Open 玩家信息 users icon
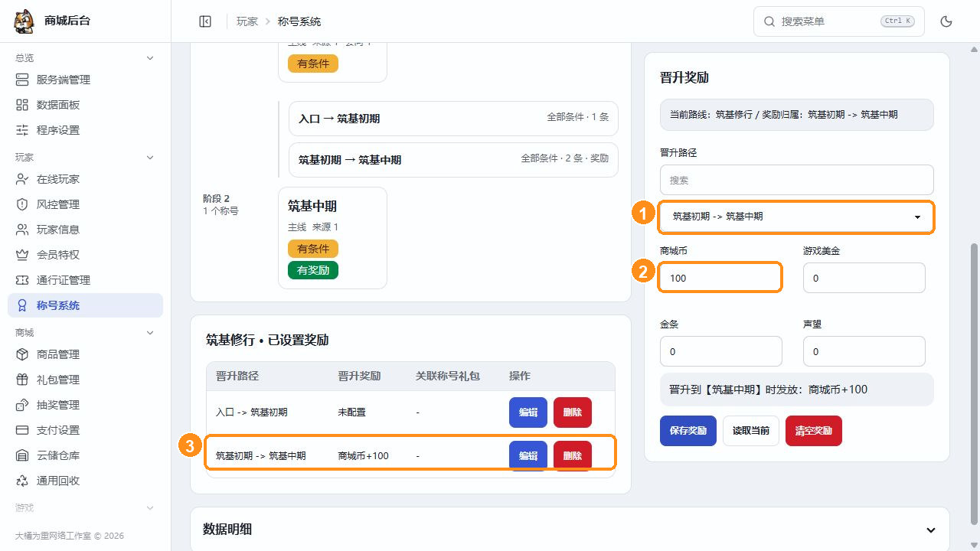 [22, 230]
